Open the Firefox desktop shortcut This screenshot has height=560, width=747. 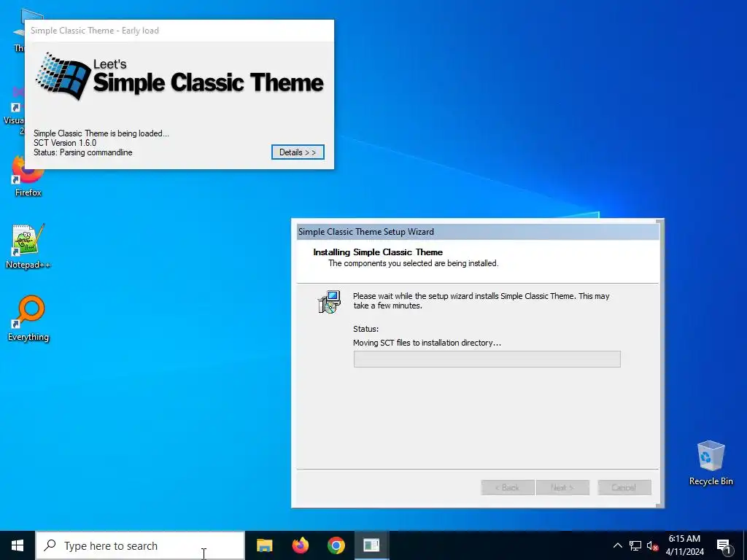click(28, 175)
